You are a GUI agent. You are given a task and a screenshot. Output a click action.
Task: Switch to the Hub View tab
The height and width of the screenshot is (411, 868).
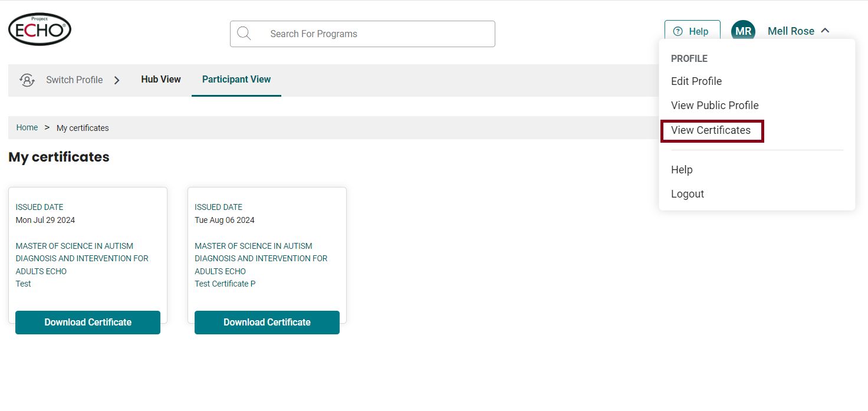161,80
